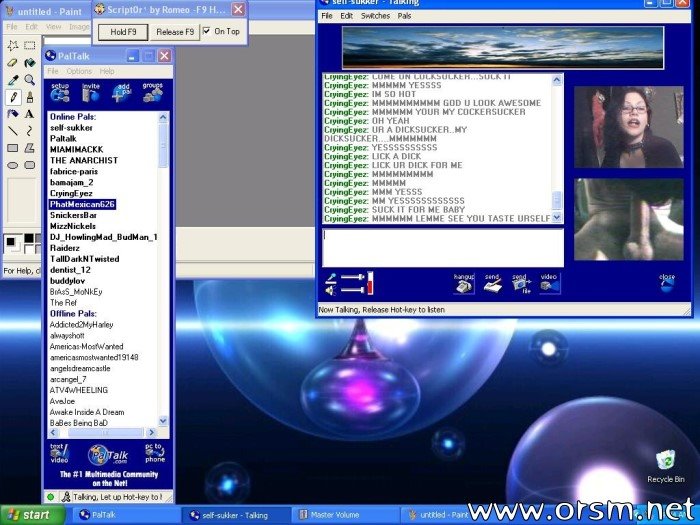Image resolution: width=700 pixels, height=525 pixels.
Task: Select the Rectangle shape tool in Paint
Action: click(x=13, y=148)
